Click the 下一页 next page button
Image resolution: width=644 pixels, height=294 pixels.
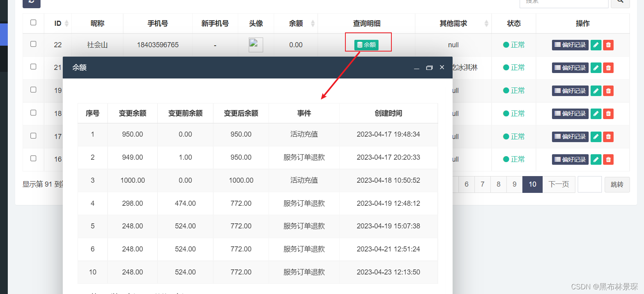pos(559,184)
